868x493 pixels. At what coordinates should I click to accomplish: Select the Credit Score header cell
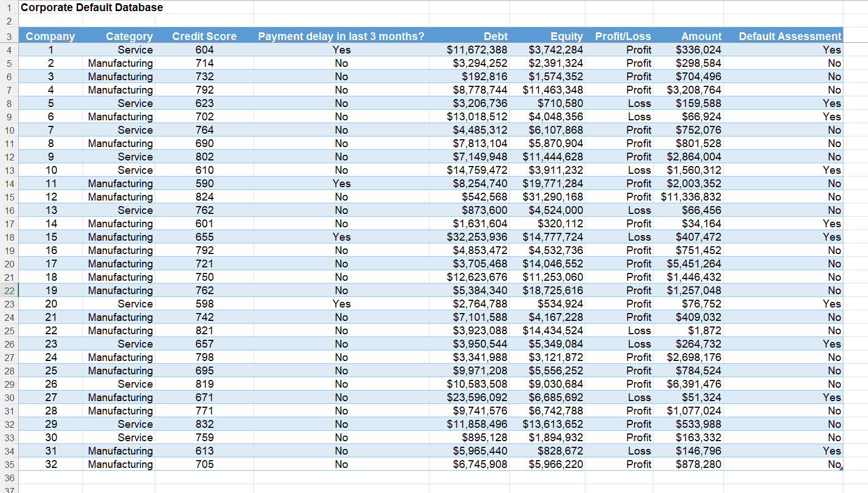point(204,36)
